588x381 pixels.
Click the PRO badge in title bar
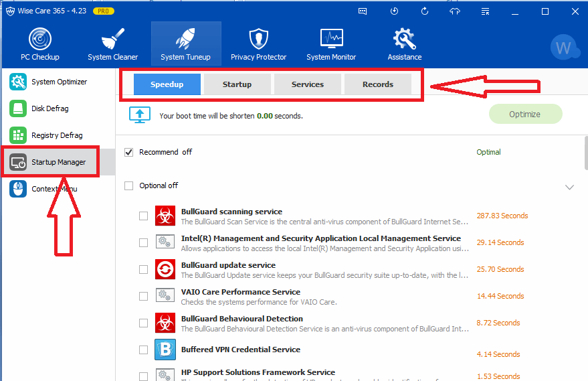[103, 11]
